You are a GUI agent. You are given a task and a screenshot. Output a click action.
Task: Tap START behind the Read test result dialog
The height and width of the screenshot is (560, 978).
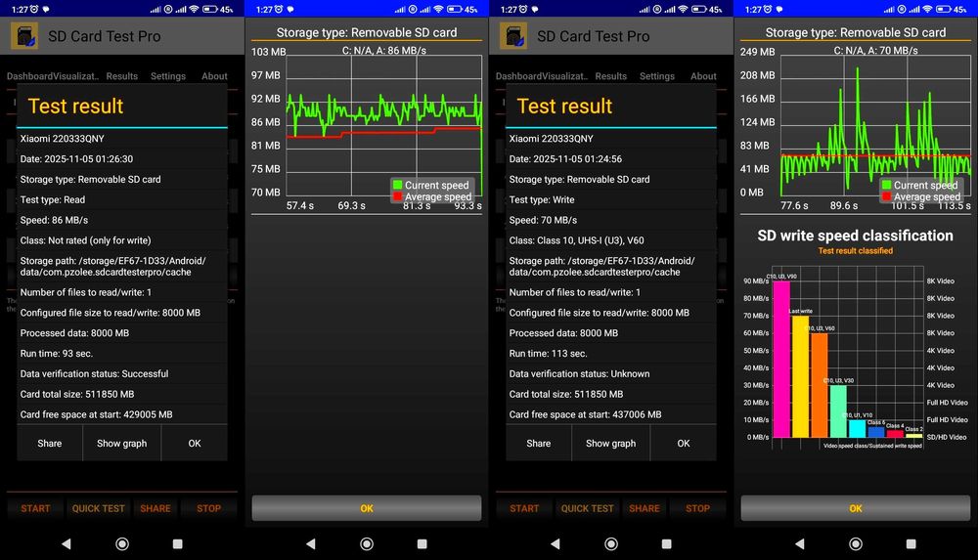coord(35,508)
